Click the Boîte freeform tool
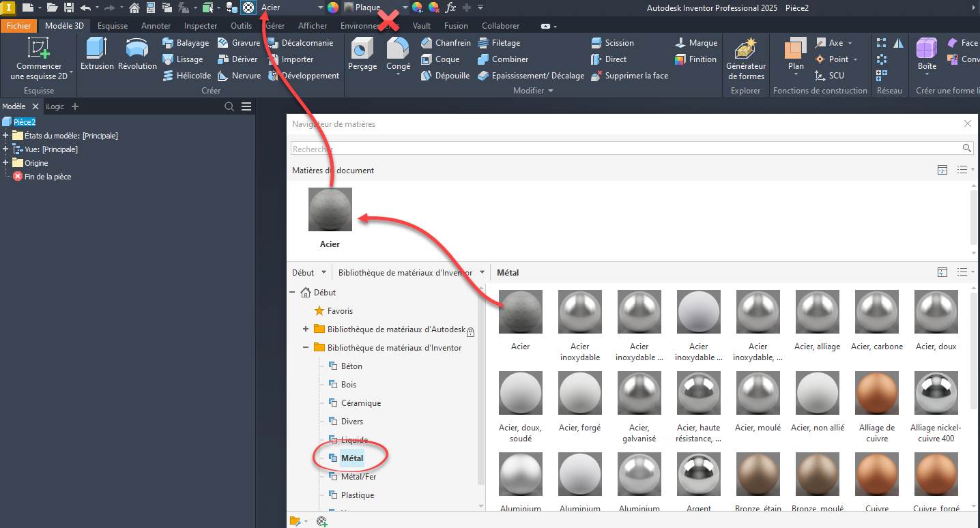The height and width of the screenshot is (528, 980). pyautogui.click(x=927, y=55)
